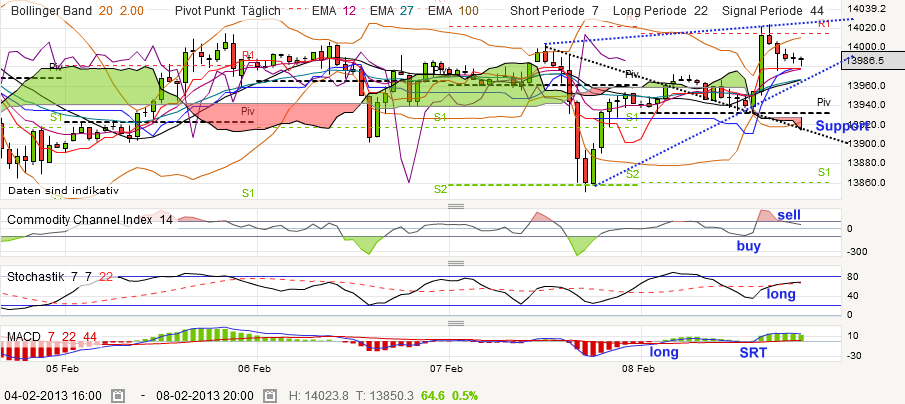Open the start date calendar icon
The width and height of the screenshot is (905, 404).
(x=118, y=396)
